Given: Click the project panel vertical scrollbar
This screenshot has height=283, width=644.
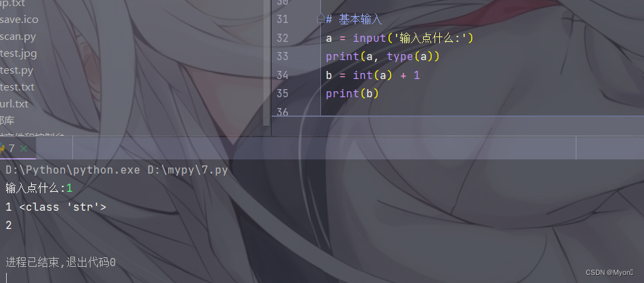Looking at the screenshot, I should (266, 62).
